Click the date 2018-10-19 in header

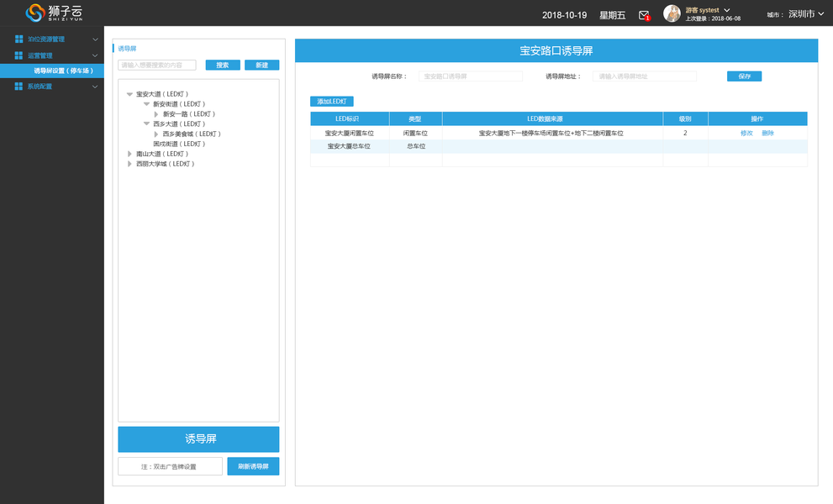(x=564, y=15)
